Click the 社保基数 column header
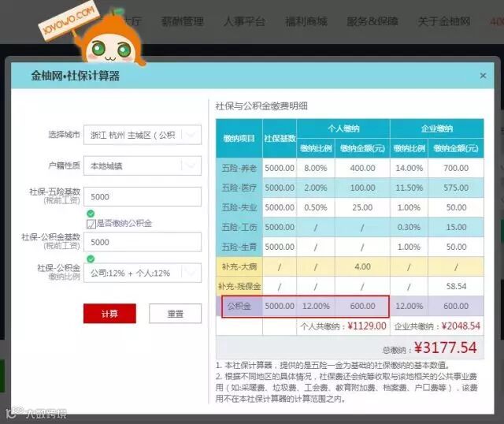Viewport: 504px width, 424px height. click(280, 139)
